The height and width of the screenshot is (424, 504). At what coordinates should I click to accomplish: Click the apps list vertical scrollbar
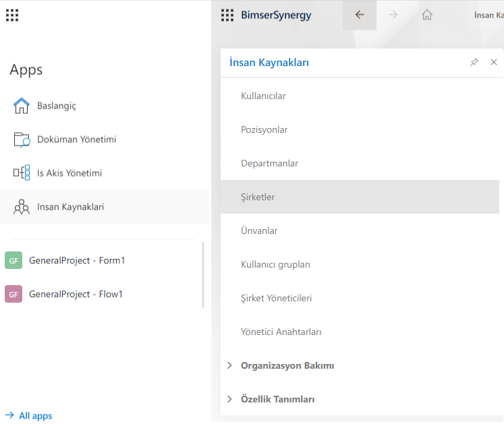(203, 275)
